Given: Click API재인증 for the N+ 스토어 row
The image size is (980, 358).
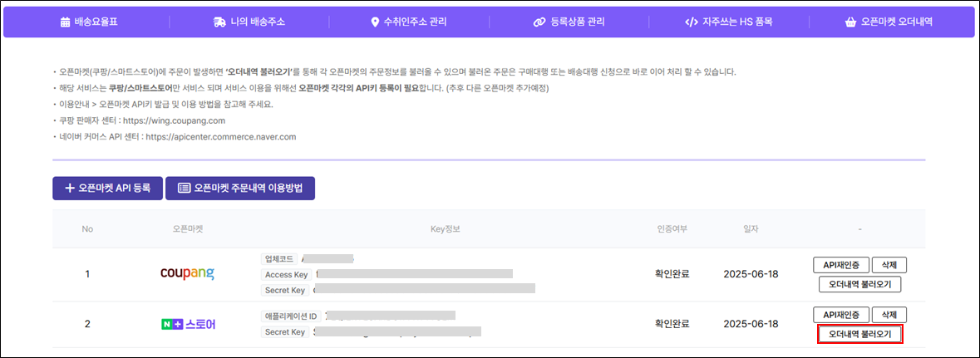Looking at the screenshot, I should (840, 315).
